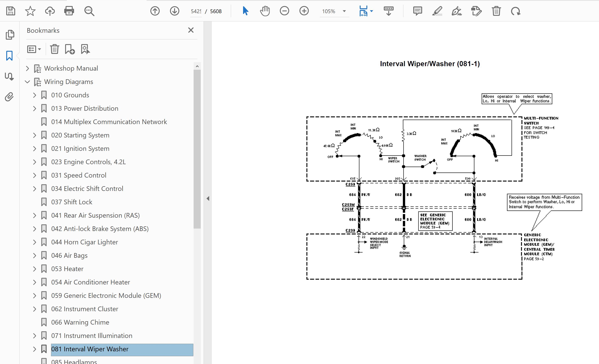The width and height of the screenshot is (599, 364).
Task: Open bookmark options list dropdown
Action: pyautogui.click(x=34, y=49)
